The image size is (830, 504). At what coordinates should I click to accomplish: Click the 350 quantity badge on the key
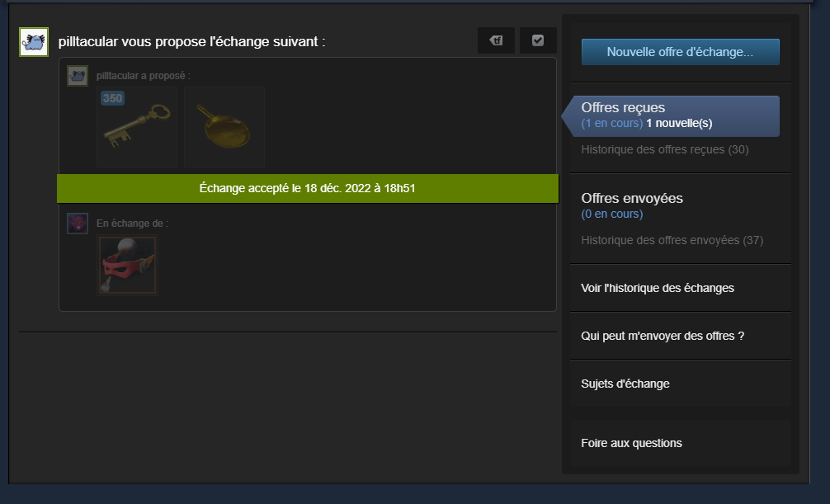pyautogui.click(x=113, y=98)
